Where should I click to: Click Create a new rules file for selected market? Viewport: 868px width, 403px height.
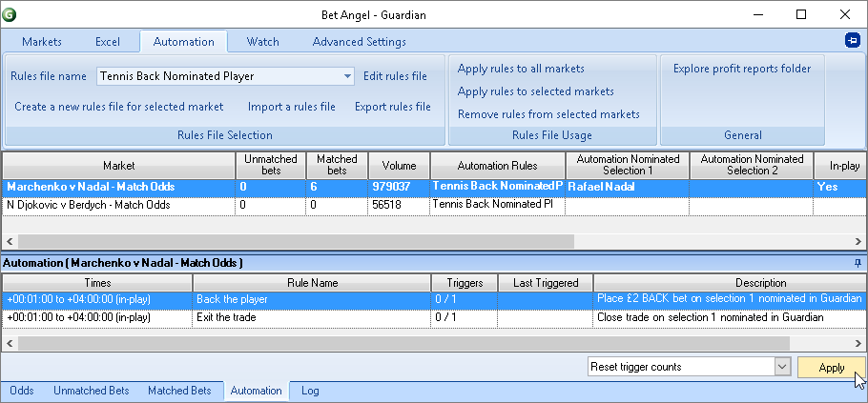119,107
